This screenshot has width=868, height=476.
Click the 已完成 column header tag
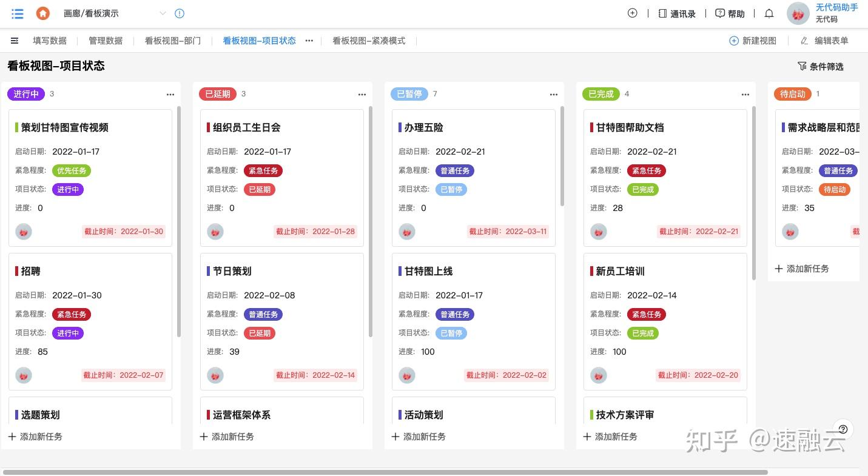tap(601, 94)
